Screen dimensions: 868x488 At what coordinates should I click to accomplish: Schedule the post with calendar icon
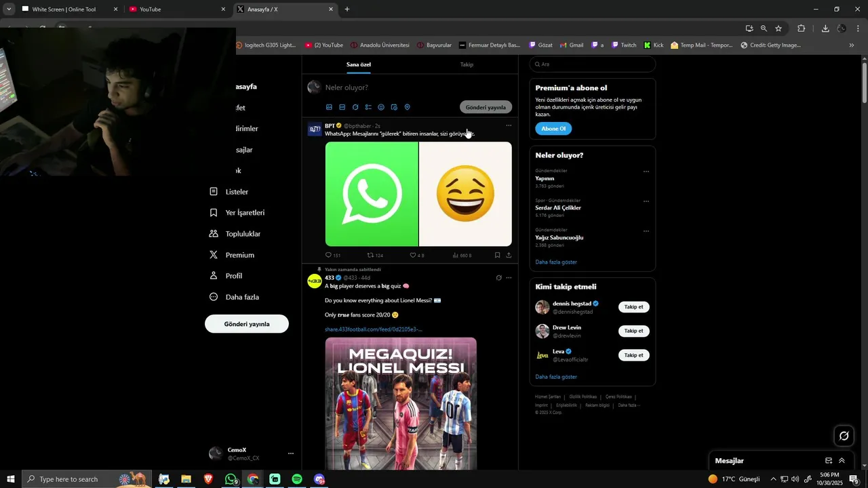(394, 107)
